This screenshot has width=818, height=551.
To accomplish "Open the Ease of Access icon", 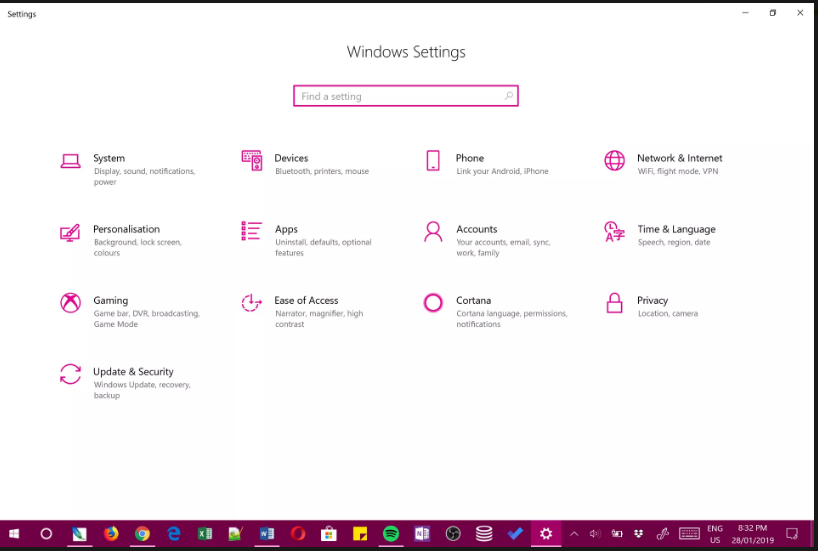I will (x=251, y=303).
